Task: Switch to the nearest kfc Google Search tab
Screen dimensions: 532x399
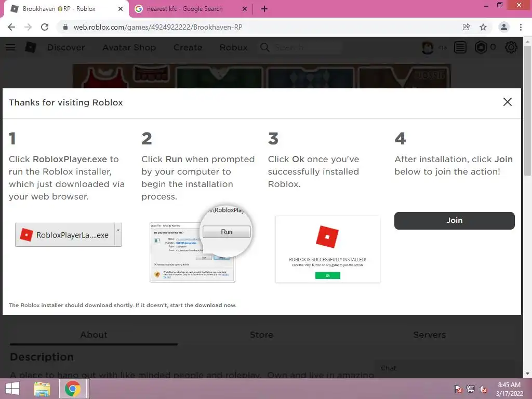Action: click(191, 9)
